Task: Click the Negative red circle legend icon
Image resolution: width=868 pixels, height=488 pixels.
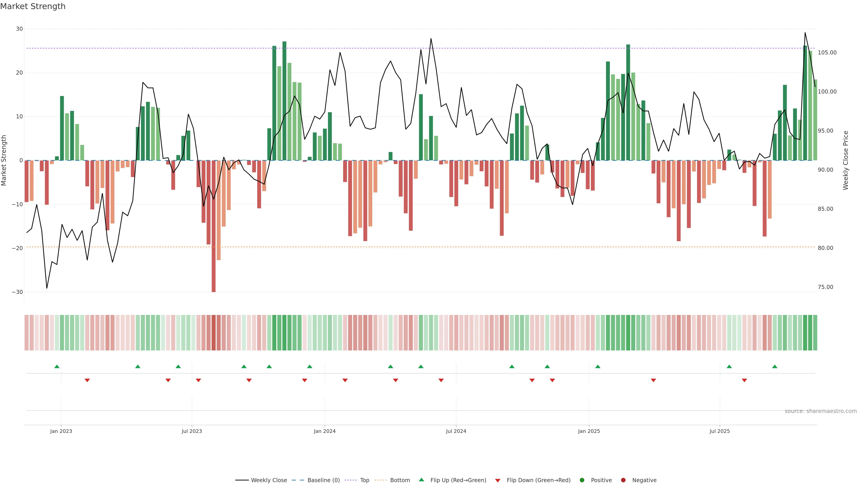Action: point(623,480)
